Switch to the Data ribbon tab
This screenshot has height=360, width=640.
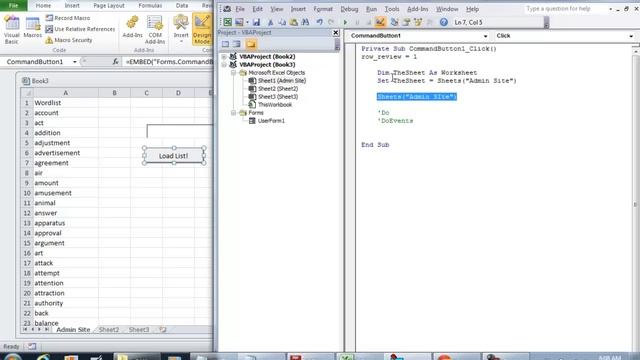click(x=182, y=6)
